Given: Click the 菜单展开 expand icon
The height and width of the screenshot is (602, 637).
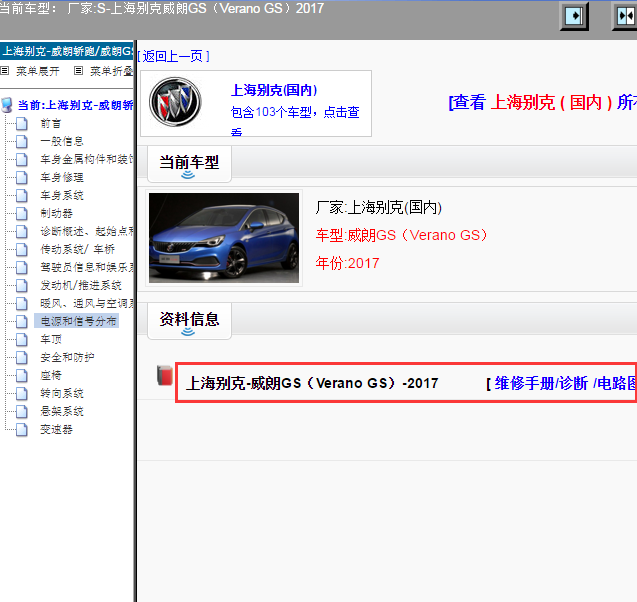Looking at the screenshot, I should pos(5,71).
